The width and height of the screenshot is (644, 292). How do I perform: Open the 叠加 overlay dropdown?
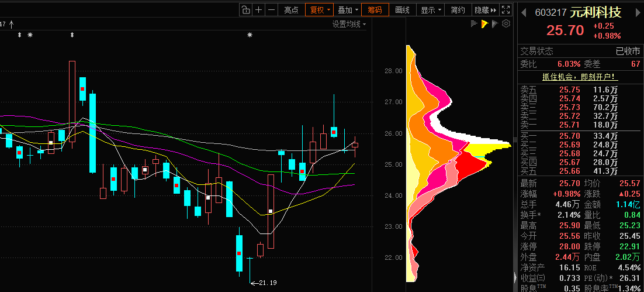(348, 10)
